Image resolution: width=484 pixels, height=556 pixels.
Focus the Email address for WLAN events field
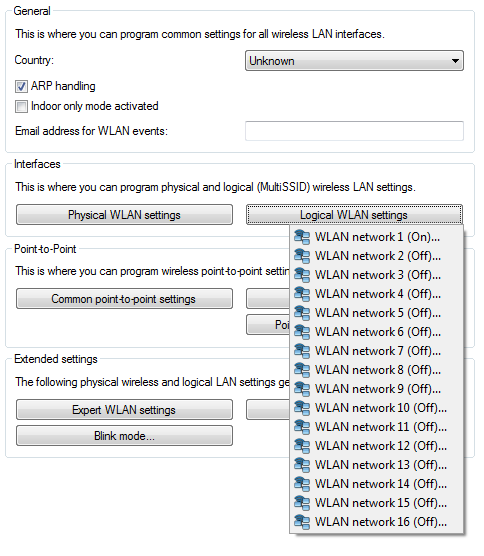click(x=354, y=131)
